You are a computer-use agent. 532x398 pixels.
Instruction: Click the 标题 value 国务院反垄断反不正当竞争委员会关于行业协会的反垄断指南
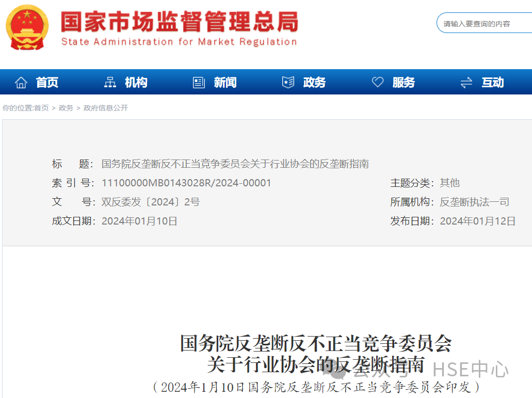coord(235,164)
